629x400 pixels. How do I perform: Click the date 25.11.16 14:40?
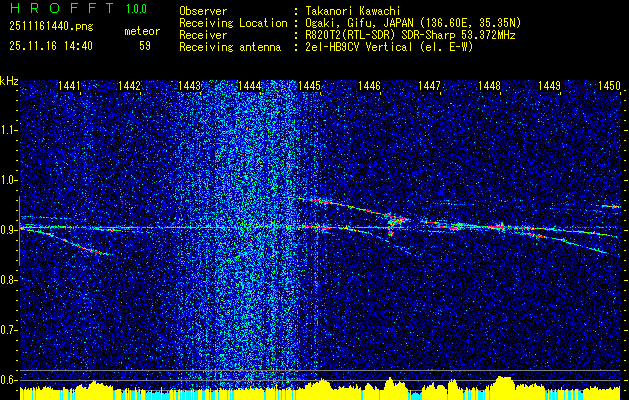51,46
